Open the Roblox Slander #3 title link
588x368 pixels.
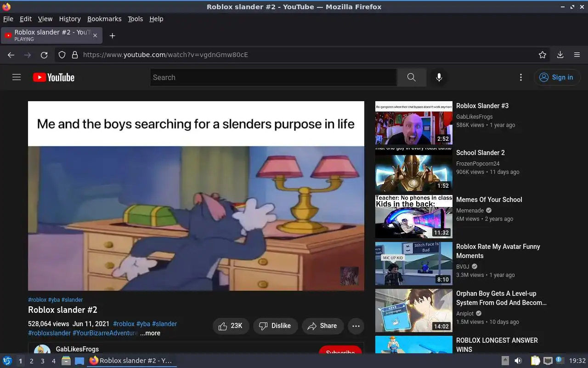click(x=482, y=106)
